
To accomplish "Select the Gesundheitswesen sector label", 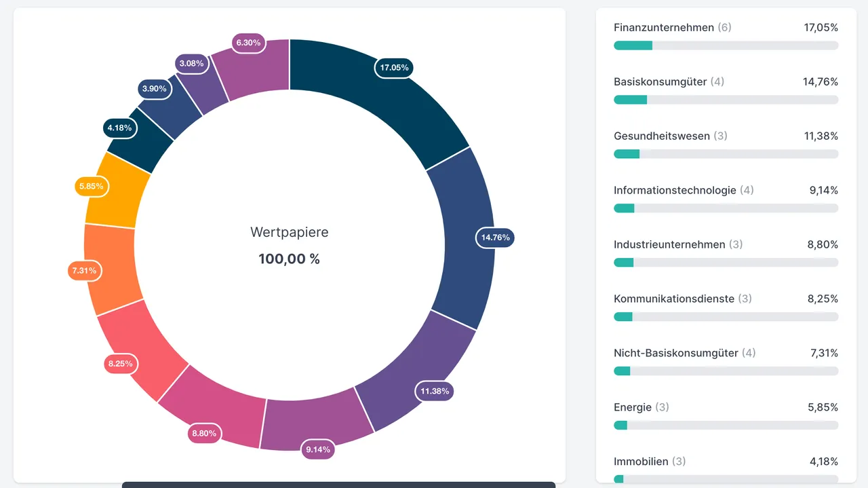I will (x=662, y=136).
